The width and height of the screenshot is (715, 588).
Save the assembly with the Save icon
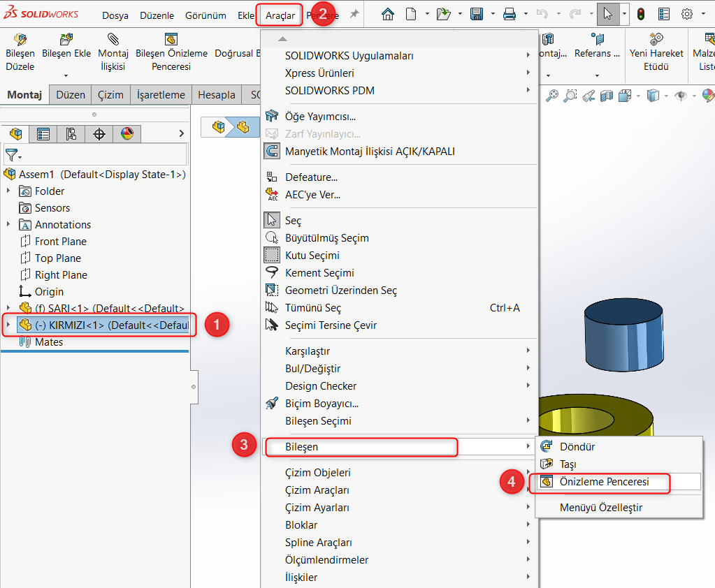coord(477,15)
